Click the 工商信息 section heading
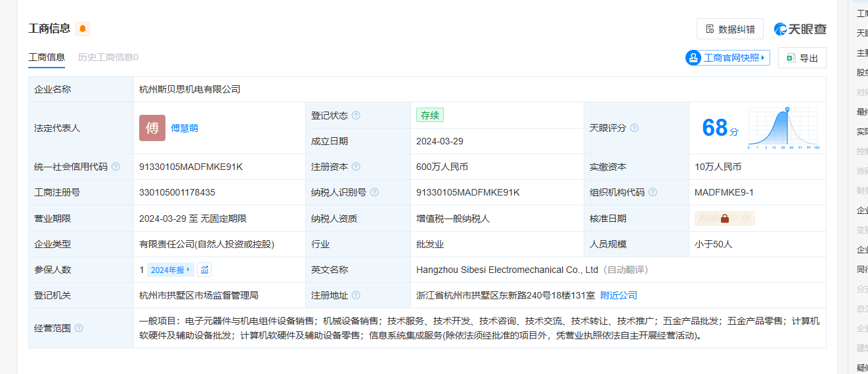 point(49,29)
